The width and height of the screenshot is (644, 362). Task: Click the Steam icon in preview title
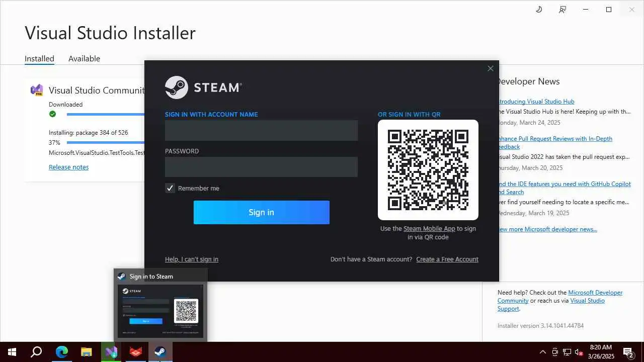(121, 276)
